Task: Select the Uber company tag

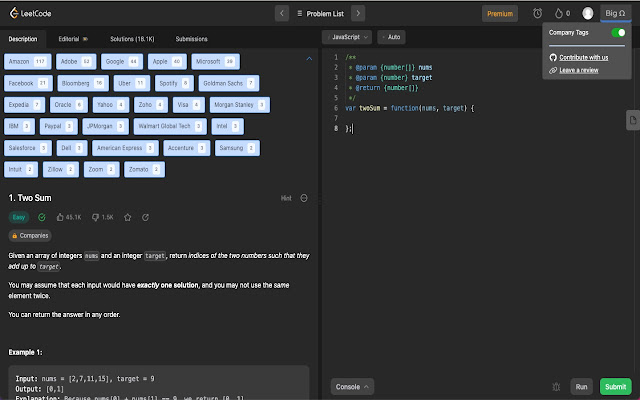Action: [x=131, y=83]
